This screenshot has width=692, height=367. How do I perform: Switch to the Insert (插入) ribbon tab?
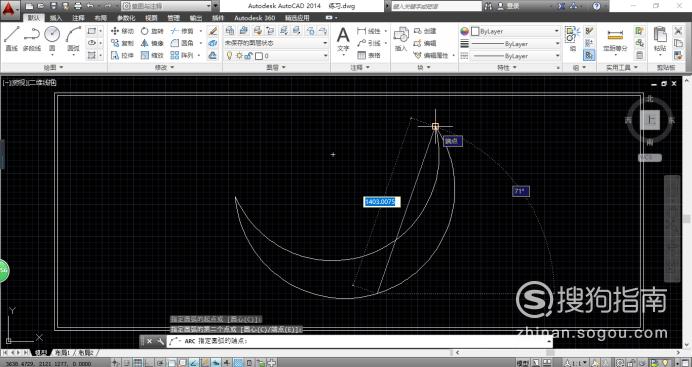[x=56, y=18]
